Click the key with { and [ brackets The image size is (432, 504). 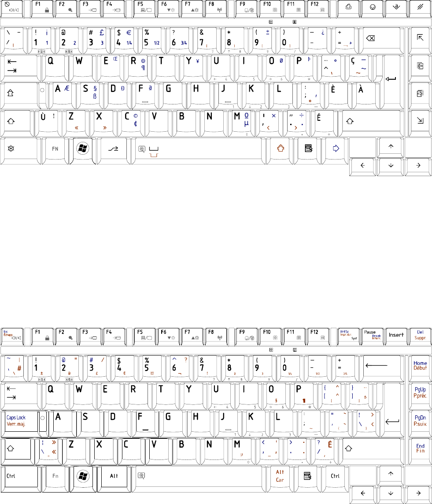[331, 396]
